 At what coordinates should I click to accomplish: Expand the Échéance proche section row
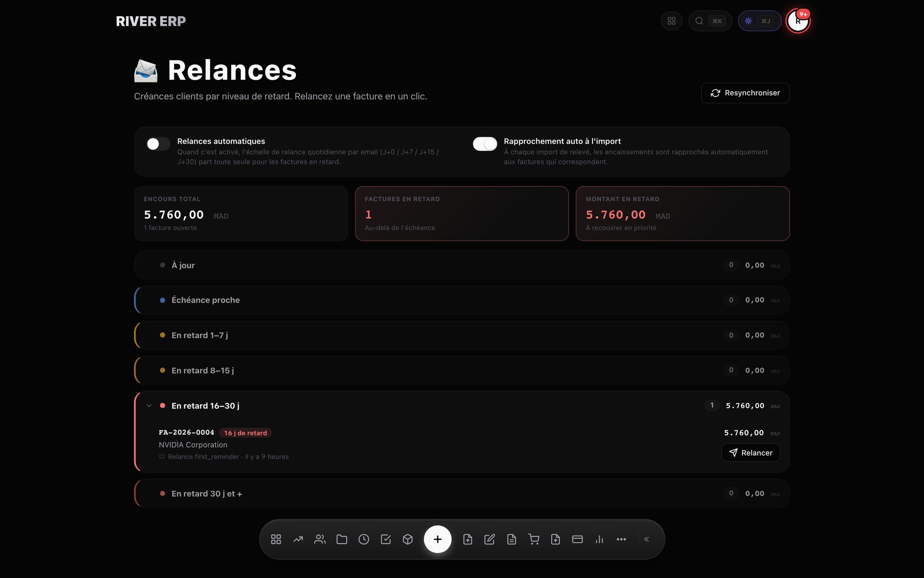pos(462,300)
